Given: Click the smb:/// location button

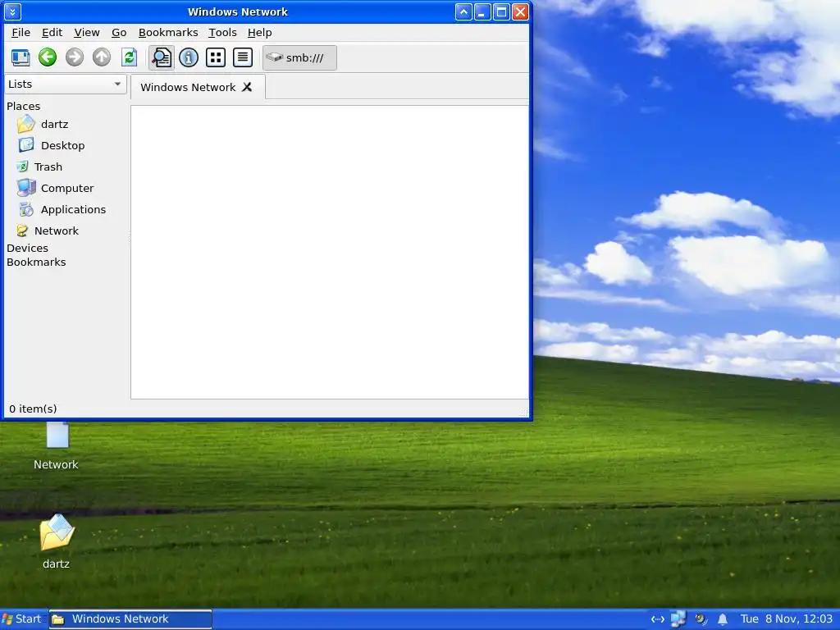Looking at the screenshot, I should (299, 58).
